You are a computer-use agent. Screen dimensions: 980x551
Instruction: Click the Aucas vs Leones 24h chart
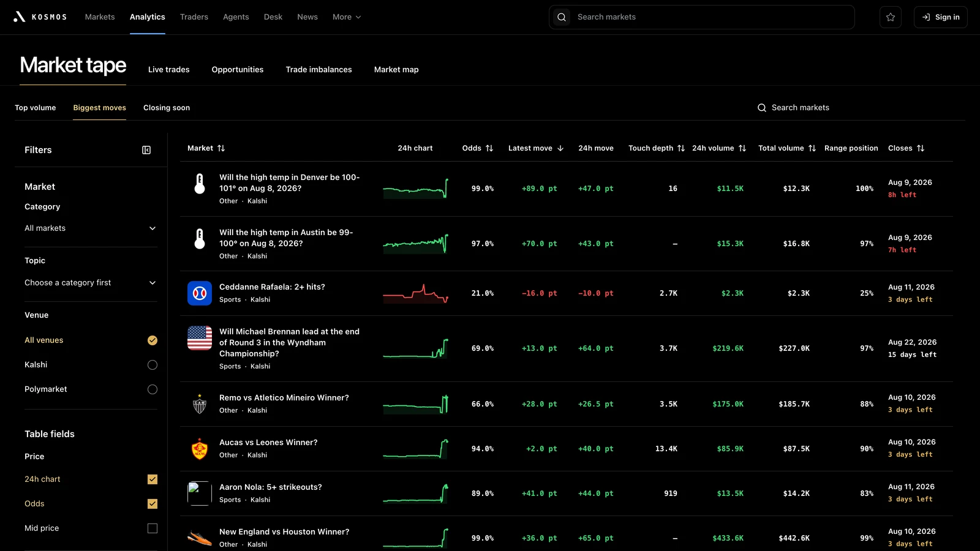click(x=416, y=449)
